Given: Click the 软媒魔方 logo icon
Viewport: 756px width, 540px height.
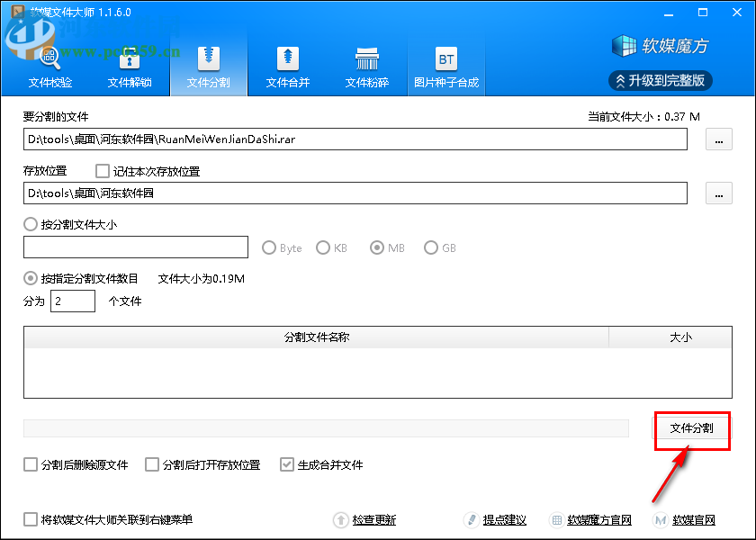Looking at the screenshot, I should pyautogui.click(x=625, y=45).
